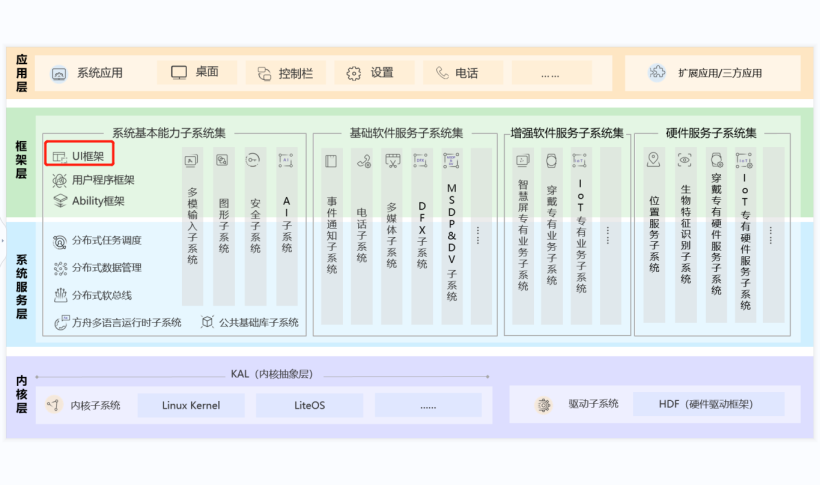Click the icon above 智慧屏专有业务子系统
Screen dimensions: 820x485
point(523,161)
